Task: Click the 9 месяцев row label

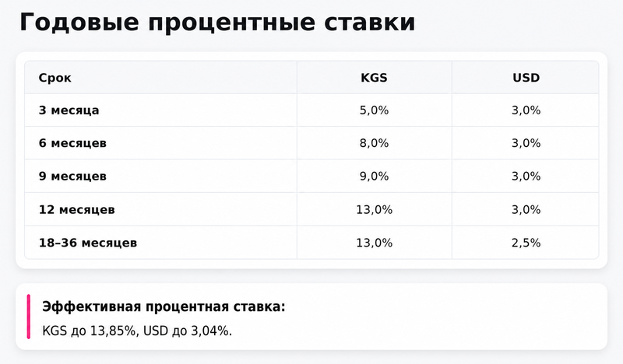Action: tap(72, 177)
